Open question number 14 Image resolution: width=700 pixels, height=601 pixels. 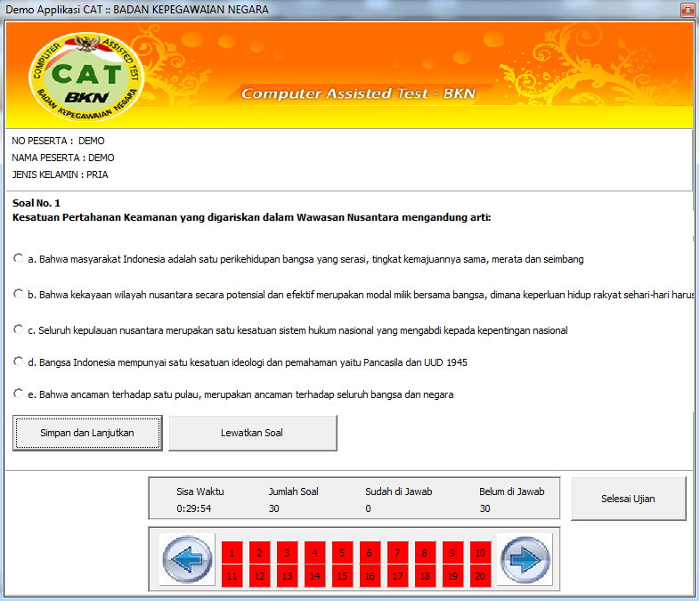coord(314,575)
